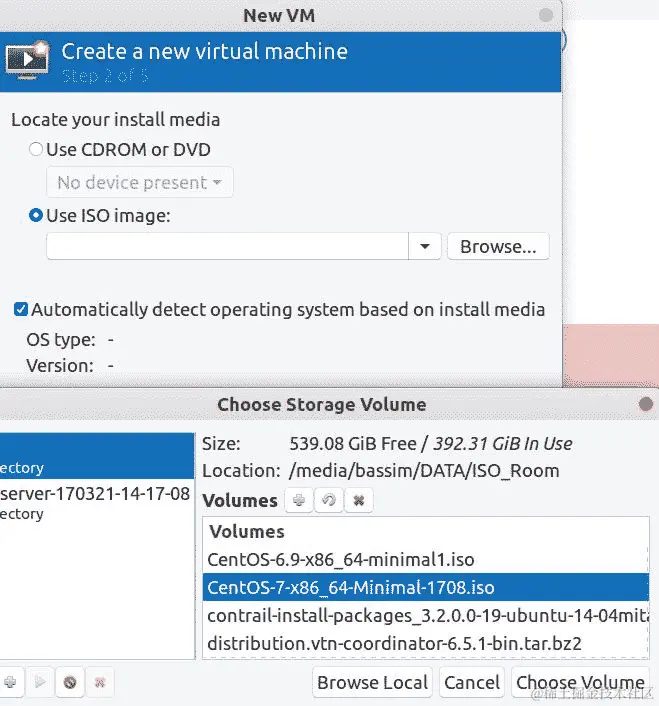This screenshot has height=706, width=659.
Task: Select the server-170321-14-17-08 storage pool
Action: click(x=97, y=502)
